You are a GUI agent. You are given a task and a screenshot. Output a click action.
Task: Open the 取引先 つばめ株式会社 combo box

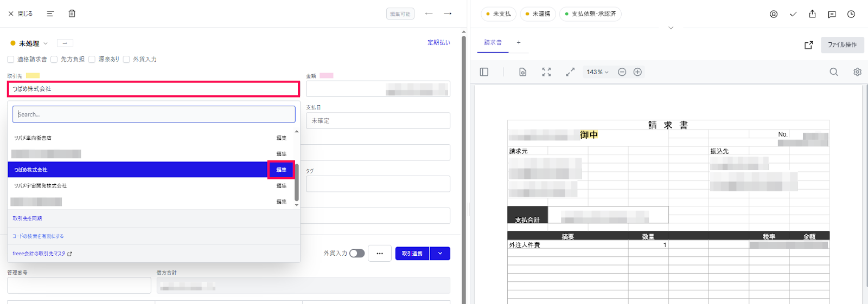pyautogui.click(x=154, y=89)
